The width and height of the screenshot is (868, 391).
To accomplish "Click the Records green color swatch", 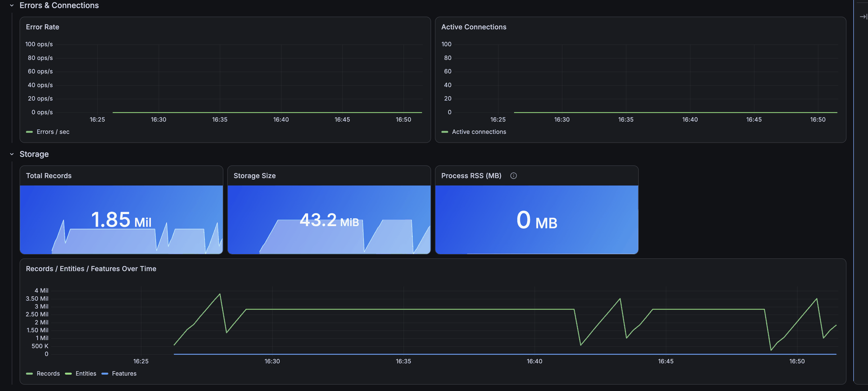I will [x=29, y=374].
